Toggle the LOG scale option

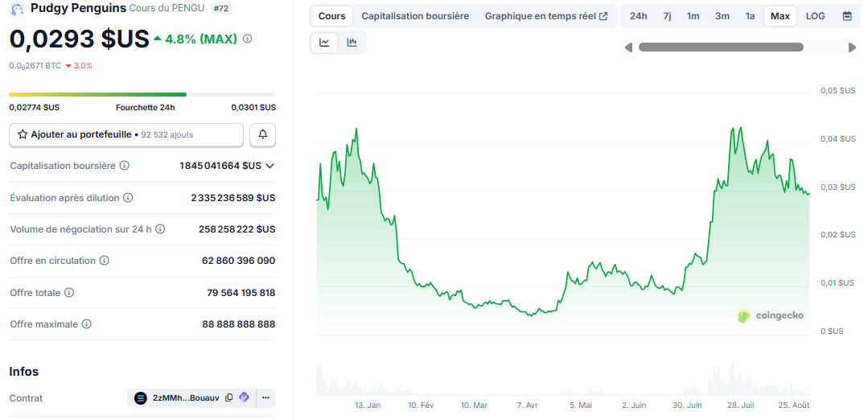[816, 16]
